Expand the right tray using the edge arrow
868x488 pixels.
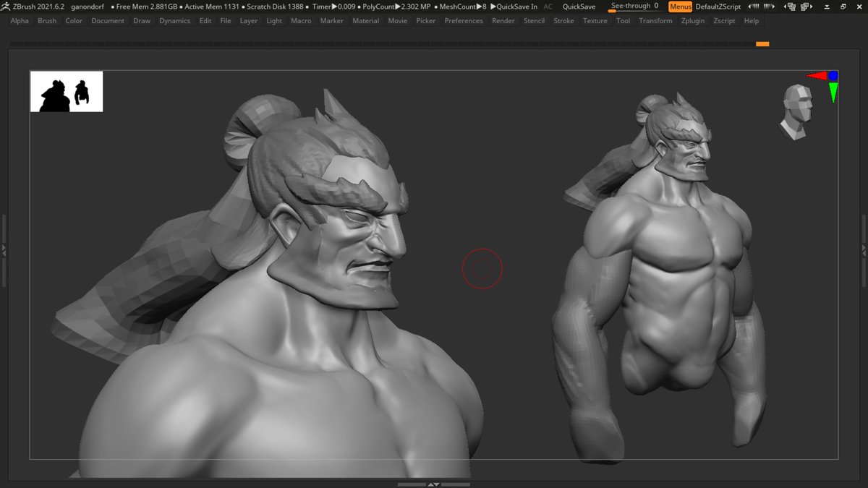pos(864,249)
